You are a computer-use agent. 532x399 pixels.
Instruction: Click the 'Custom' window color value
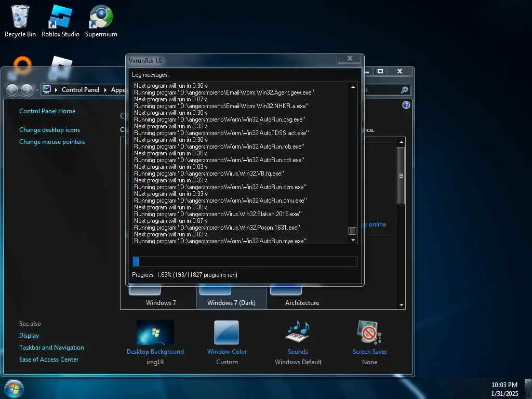pyautogui.click(x=227, y=362)
